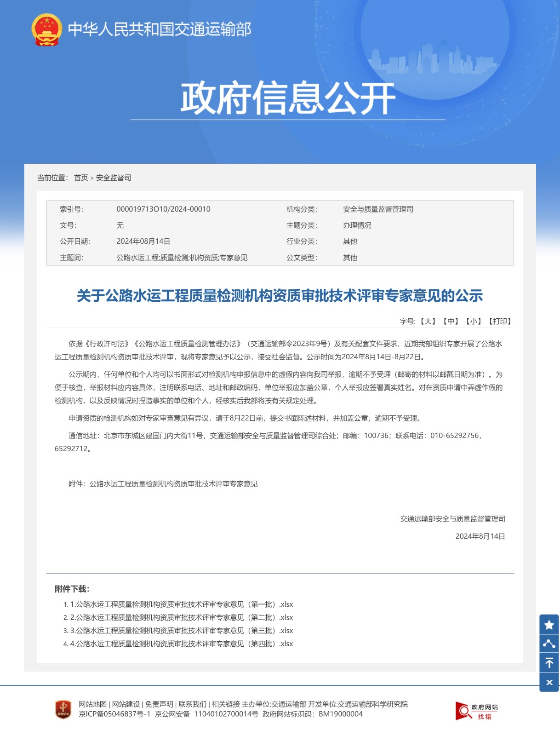Go to 首页 in breadcrumb

(81, 178)
